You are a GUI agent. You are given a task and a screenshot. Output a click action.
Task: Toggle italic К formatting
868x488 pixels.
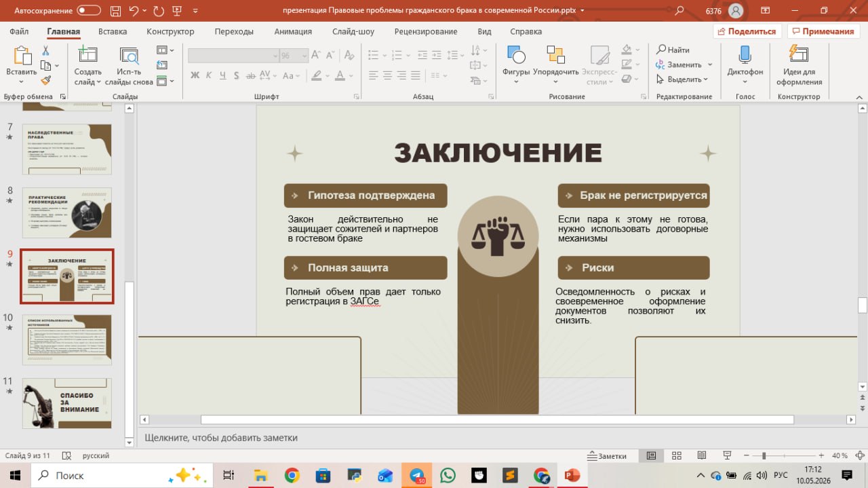[208, 75]
